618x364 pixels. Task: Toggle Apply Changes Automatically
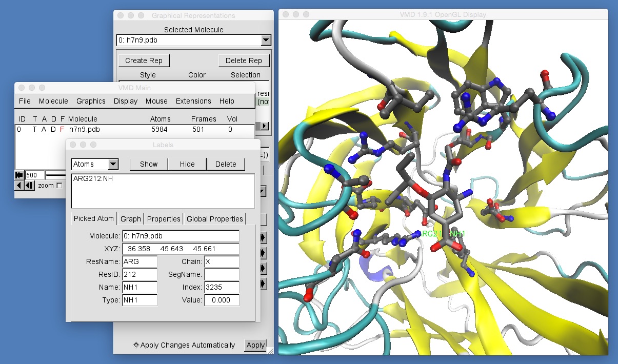point(136,345)
